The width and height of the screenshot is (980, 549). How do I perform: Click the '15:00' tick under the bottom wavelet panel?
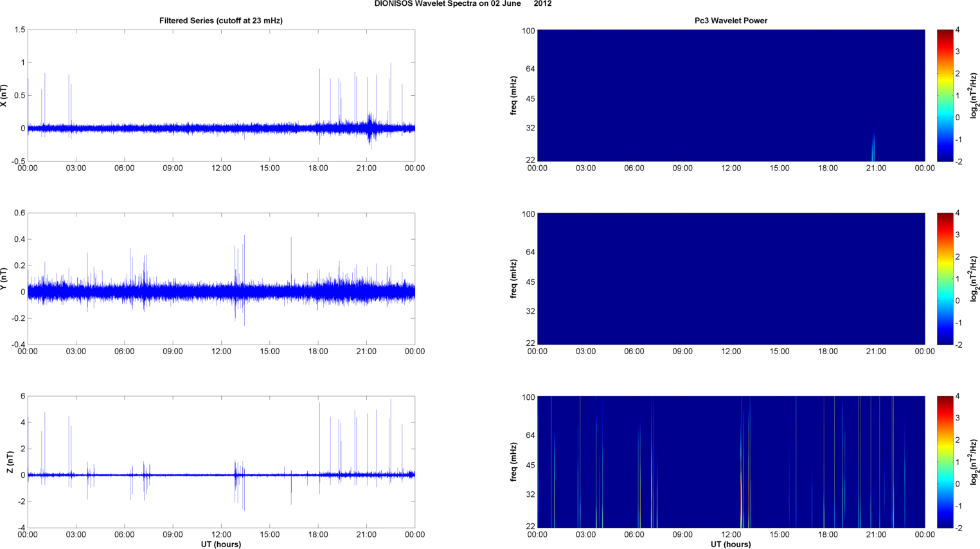[780, 535]
